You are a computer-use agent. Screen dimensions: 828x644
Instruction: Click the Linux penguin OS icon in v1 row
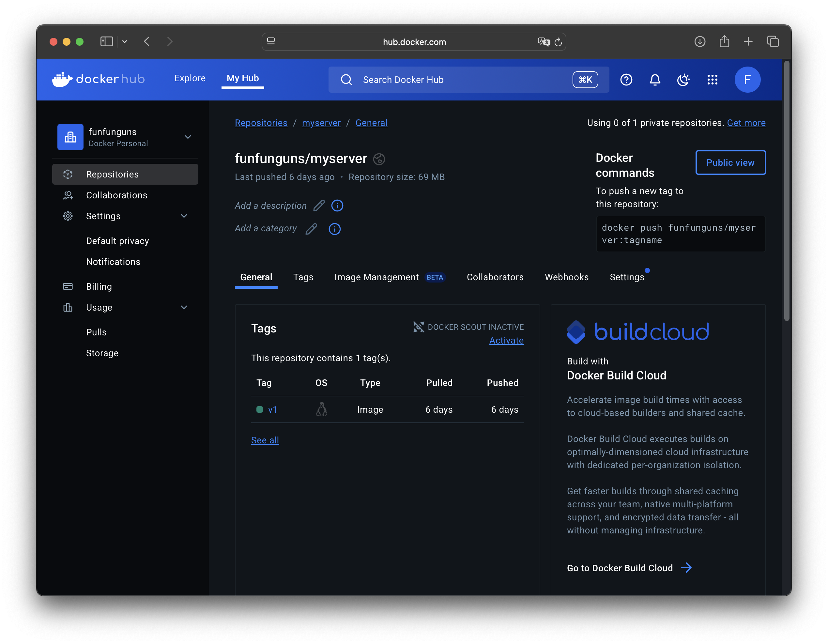click(321, 409)
